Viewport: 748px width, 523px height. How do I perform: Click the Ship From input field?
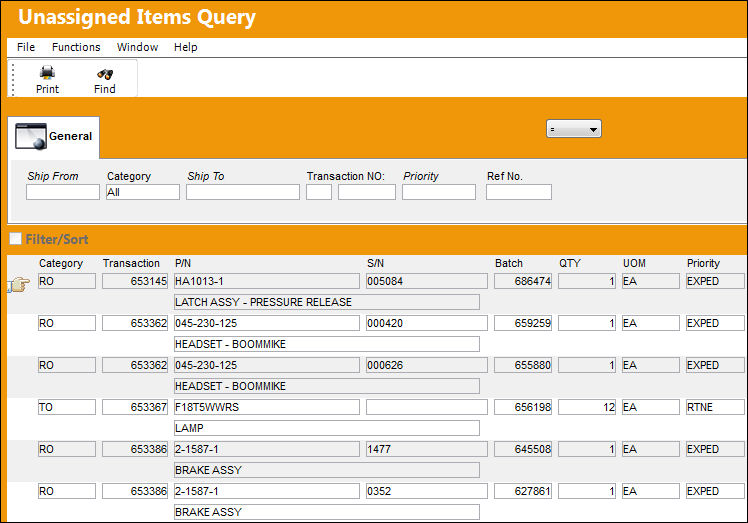63,192
